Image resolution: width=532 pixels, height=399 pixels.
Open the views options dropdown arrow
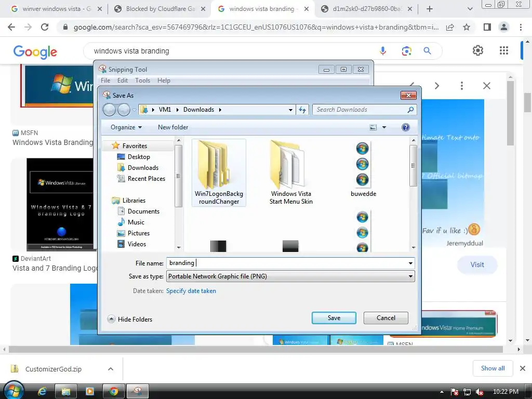(384, 127)
